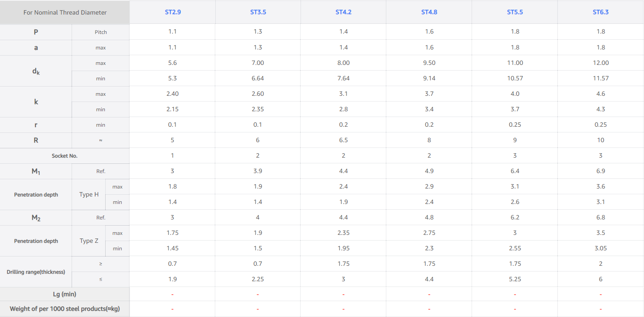Image resolution: width=644 pixels, height=317 pixels.
Task: Click the Drilling range(thickness) row label
Action: (x=36, y=272)
